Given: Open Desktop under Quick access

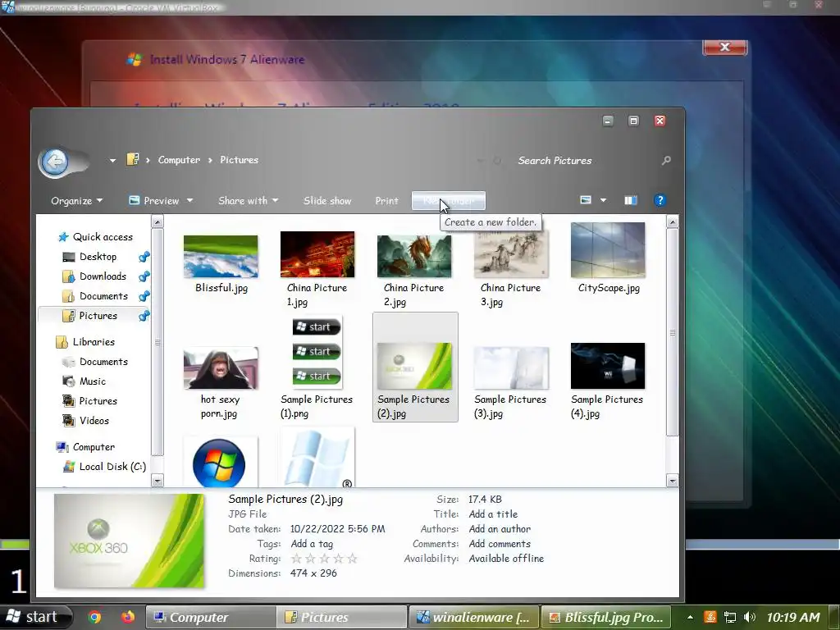Looking at the screenshot, I should tap(90, 257).
